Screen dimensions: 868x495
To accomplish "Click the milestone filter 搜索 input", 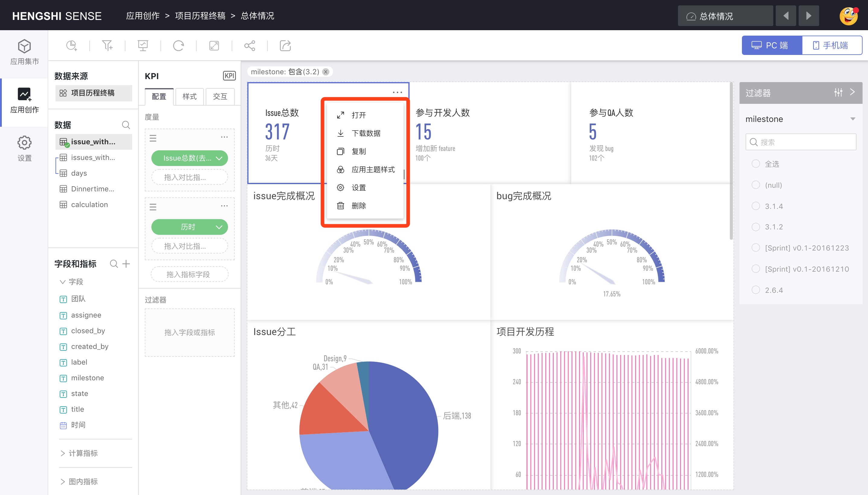I will [801, 142].
